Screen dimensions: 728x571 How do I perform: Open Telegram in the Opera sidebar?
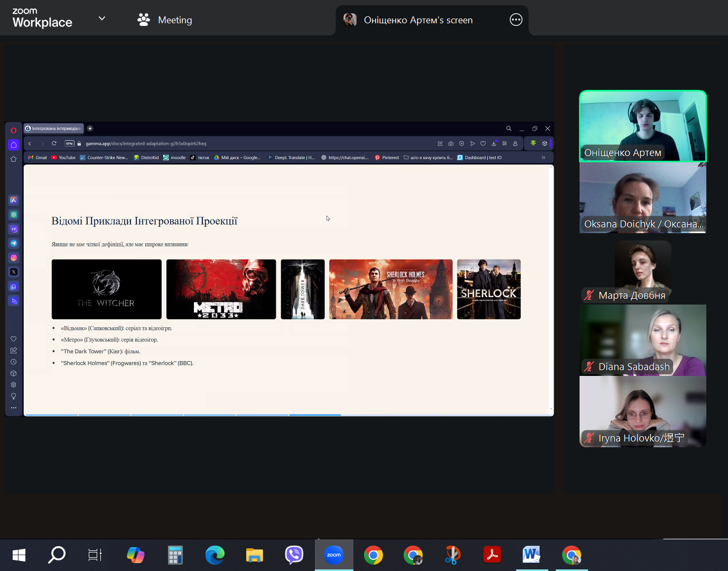pos(14,243)
